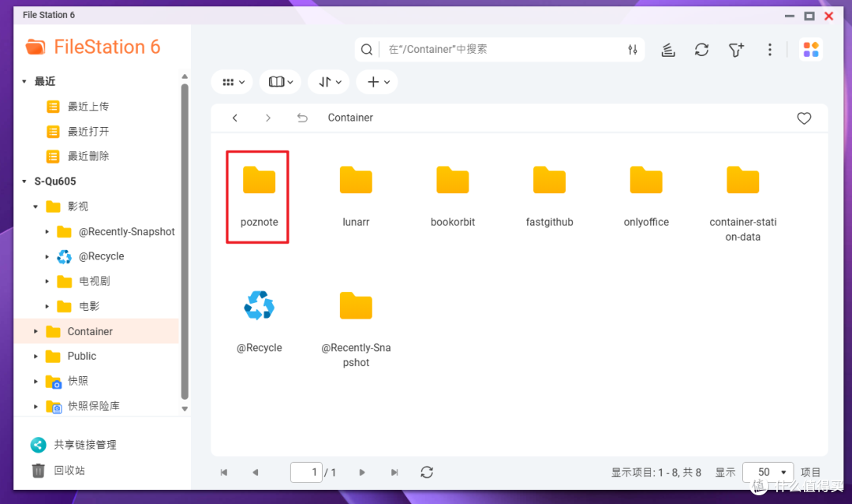Open the layout pane dropdown
852x504 pixels.
(x=280, y=82)
